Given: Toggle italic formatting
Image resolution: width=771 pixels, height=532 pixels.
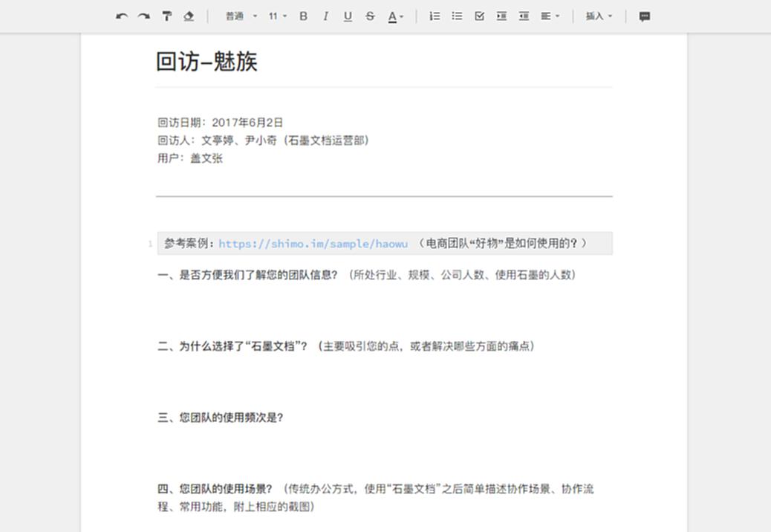Looking at the screenshot, I should click(x=325, y=16).
